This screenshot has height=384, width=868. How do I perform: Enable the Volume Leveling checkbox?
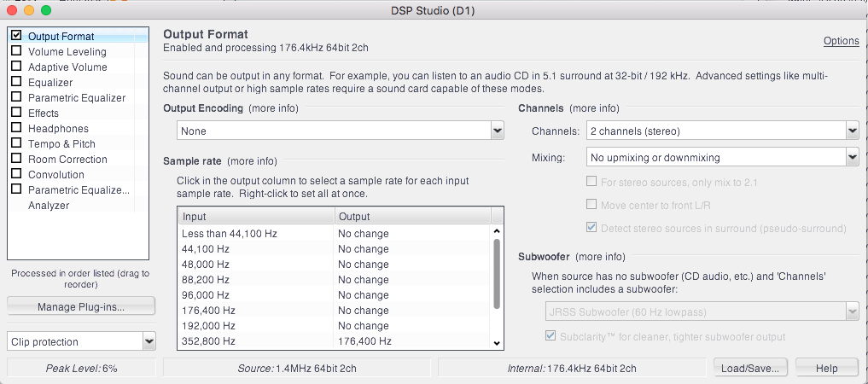tap(16, 51)
